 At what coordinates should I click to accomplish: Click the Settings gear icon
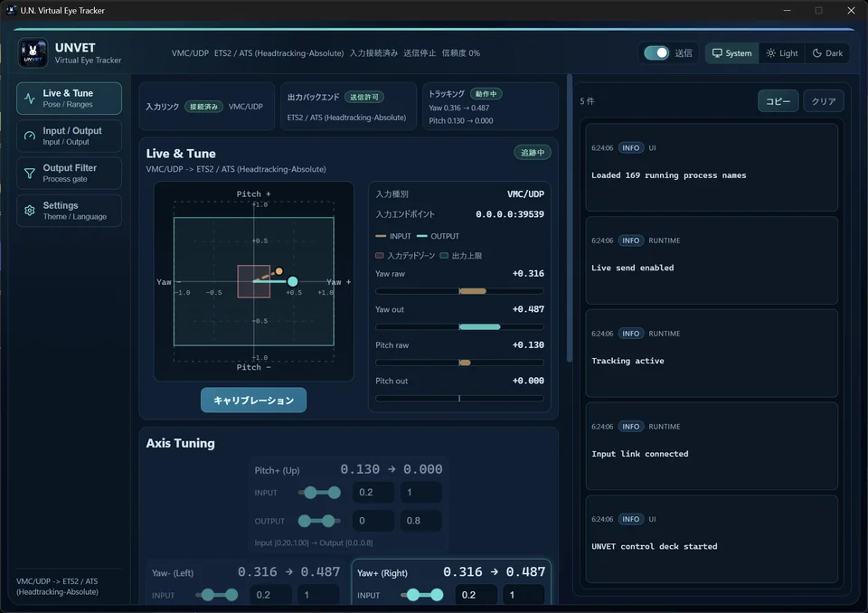point(30,211)
